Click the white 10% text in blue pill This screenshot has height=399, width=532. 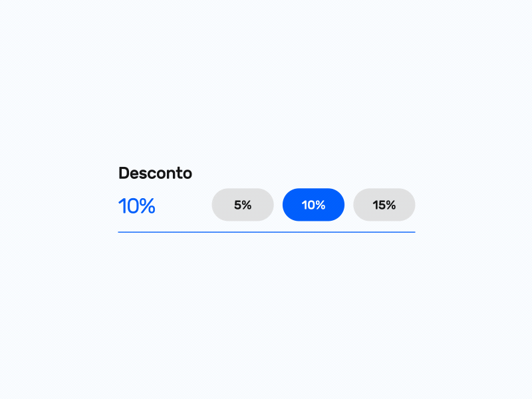coord(313,205)
